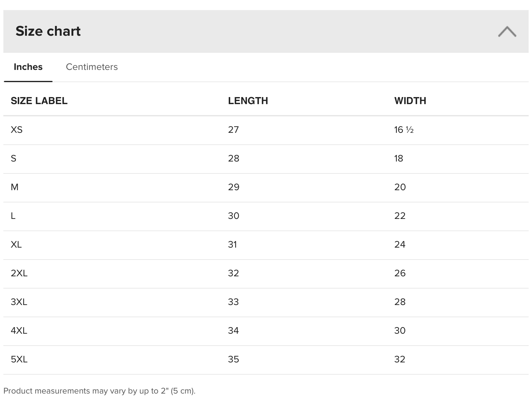Select the M size row label

(15, 187)
